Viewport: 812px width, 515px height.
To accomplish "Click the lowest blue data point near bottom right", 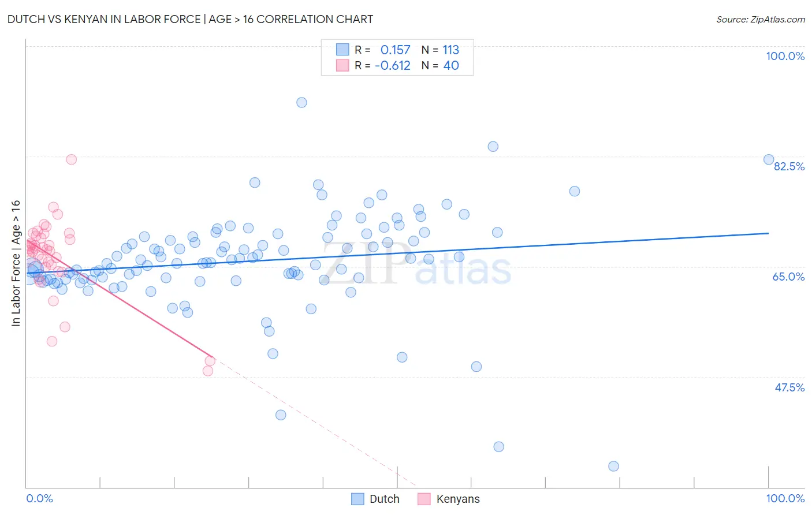I will click(614, 466).
